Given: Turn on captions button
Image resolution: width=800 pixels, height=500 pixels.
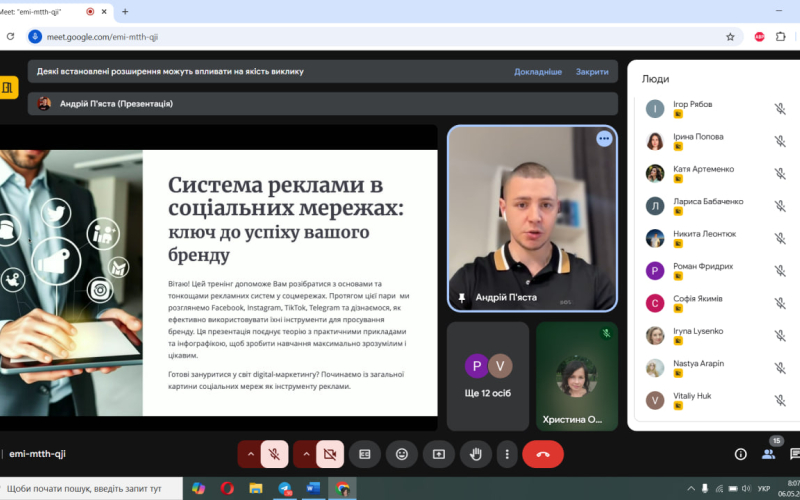Looking at the screenshot, I should point(364,454).
